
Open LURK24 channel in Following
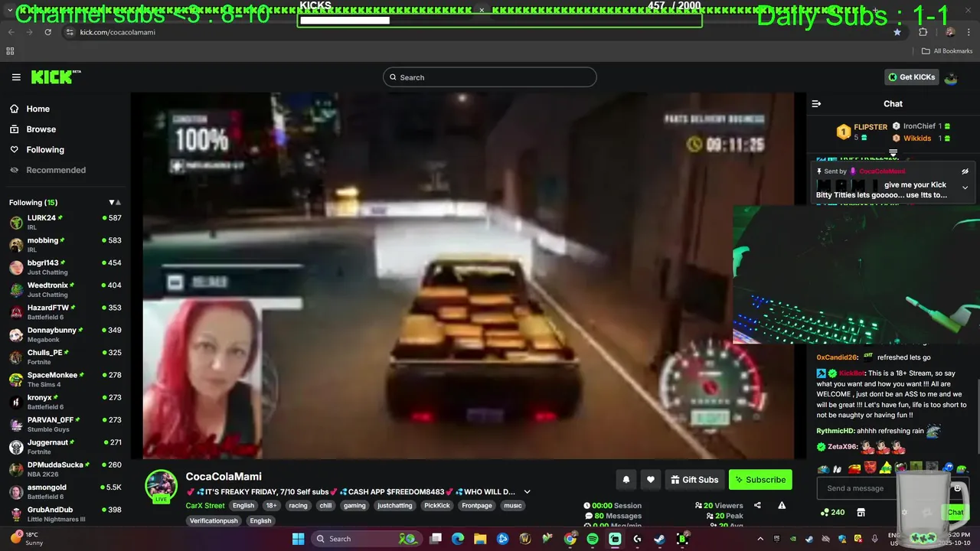click(x=65, y=223)
